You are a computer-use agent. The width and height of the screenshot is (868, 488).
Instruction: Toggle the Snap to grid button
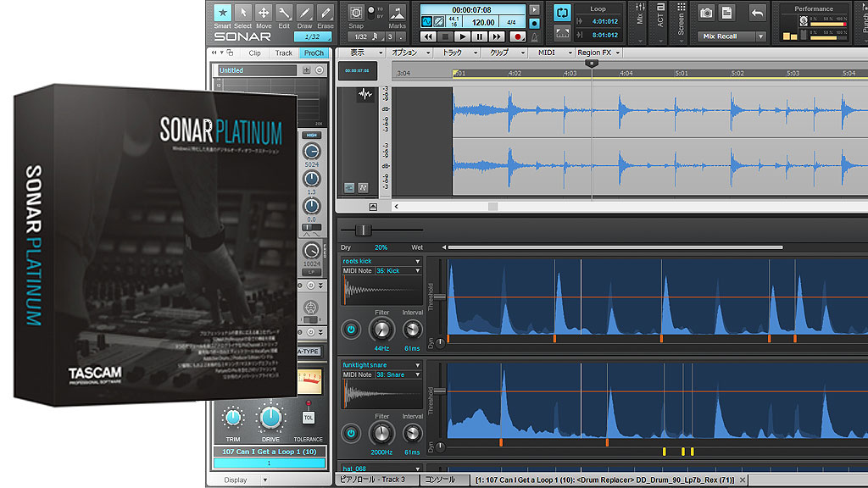356,13
